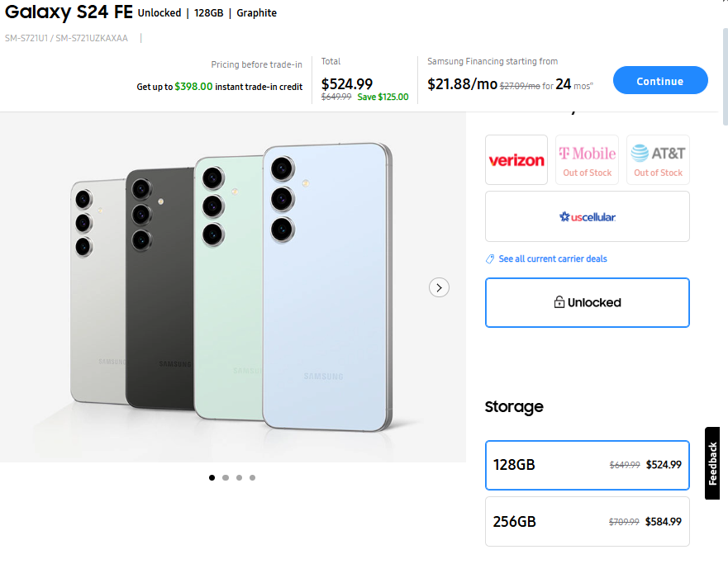Jump to the second carousel image dot
This screenshot has width=728, height=564.
(226, 477)
